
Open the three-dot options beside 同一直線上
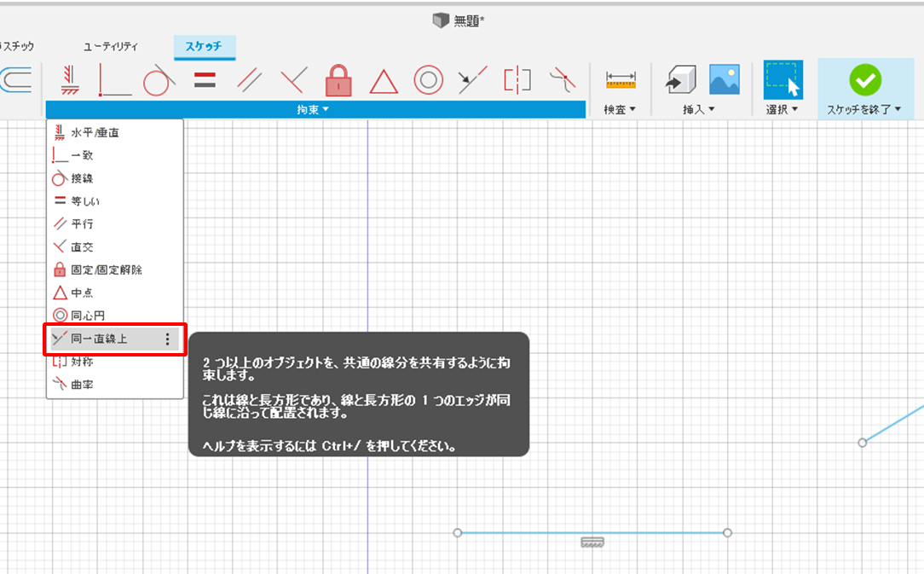tap(167, 339)
